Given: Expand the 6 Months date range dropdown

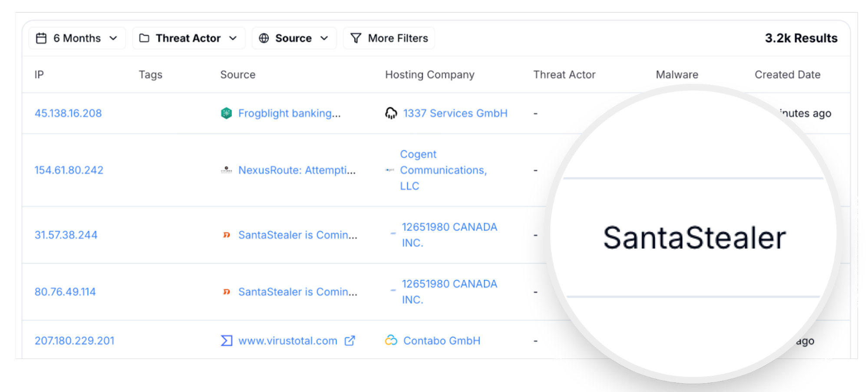Looking at the screenshot, I should pyautogui.click(x=77, y=38).
